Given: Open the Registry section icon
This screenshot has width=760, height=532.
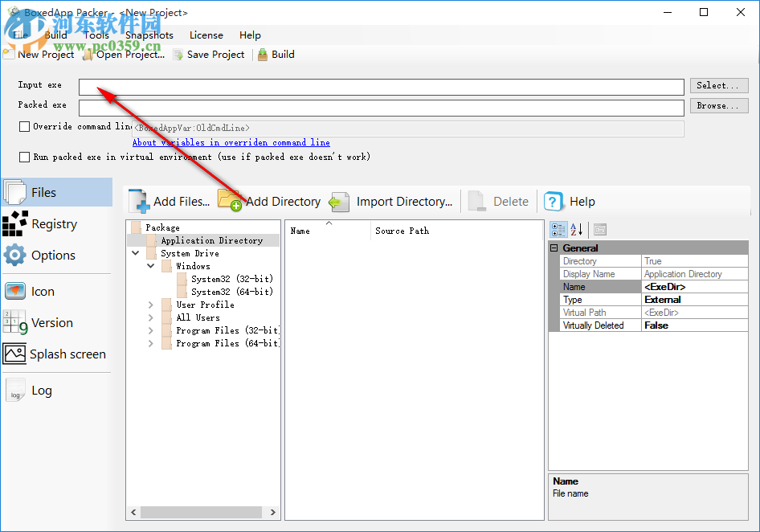Looking at the screenshot, I should [x=14, y=223].
